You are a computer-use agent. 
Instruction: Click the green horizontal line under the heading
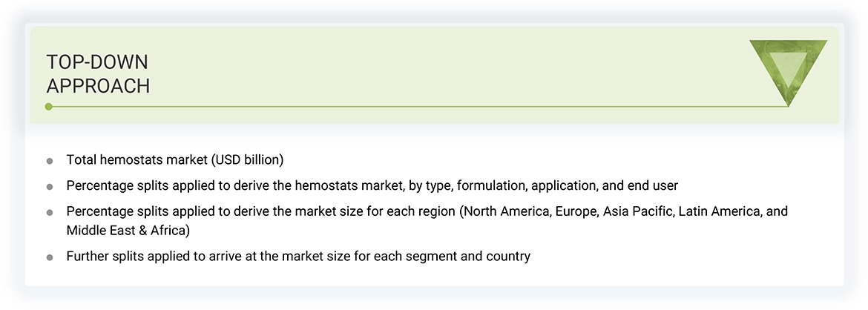(415, 107)
